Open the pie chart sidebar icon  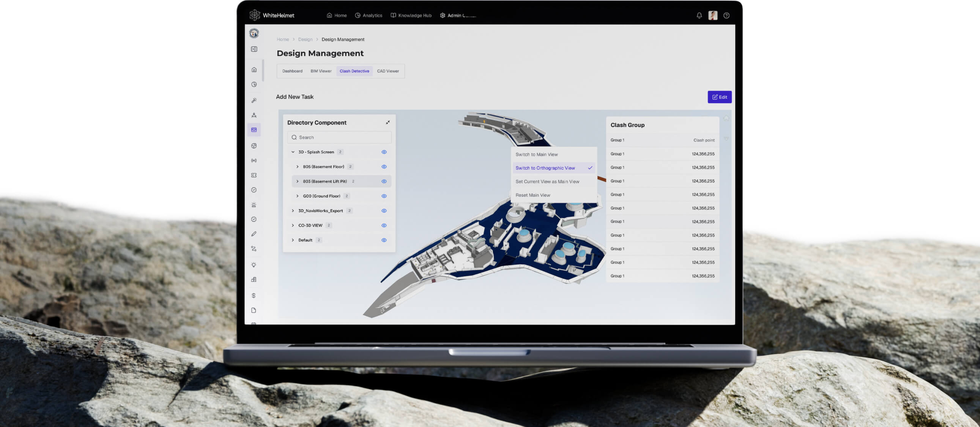click(254, 85)
